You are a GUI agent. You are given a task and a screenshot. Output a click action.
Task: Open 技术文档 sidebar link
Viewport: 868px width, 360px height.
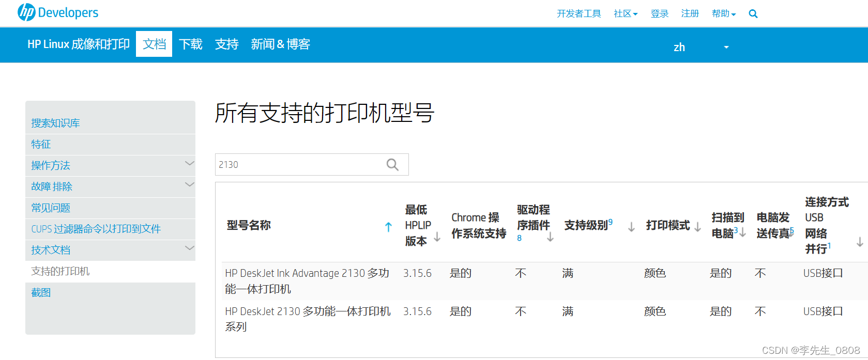pos(51,250)
